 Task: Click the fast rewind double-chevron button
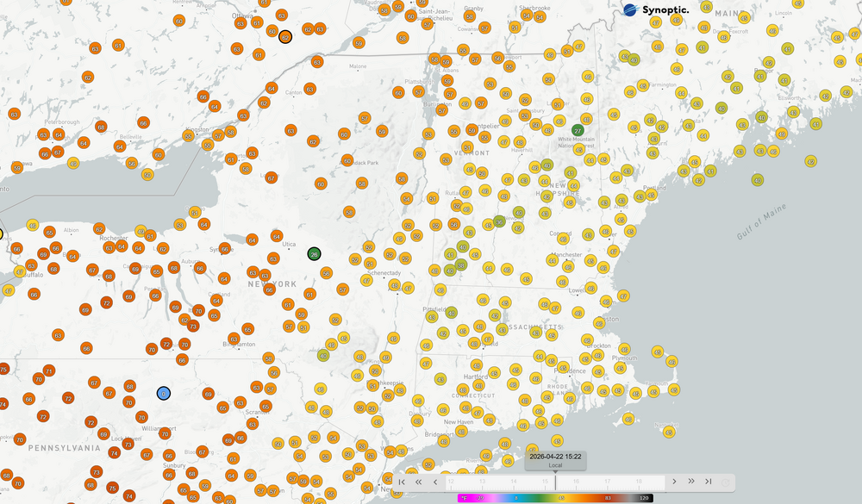(419, 482)
